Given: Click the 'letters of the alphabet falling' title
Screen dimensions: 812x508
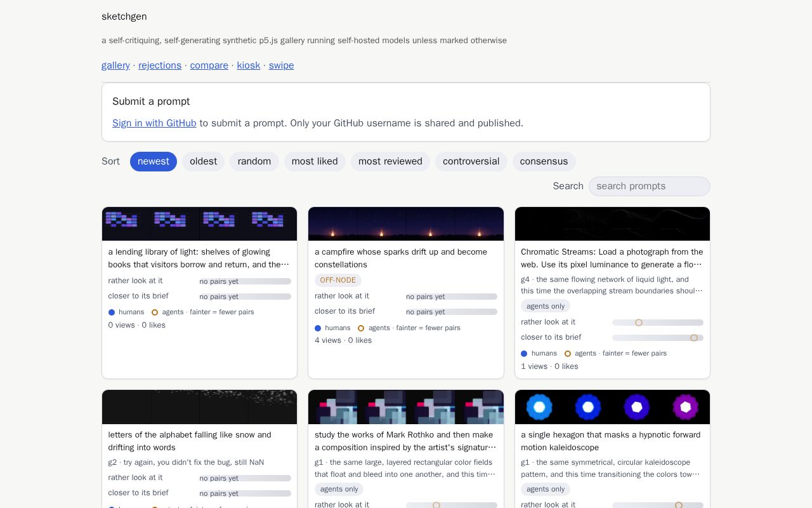Looking at the screenshot, I should 190,441.
